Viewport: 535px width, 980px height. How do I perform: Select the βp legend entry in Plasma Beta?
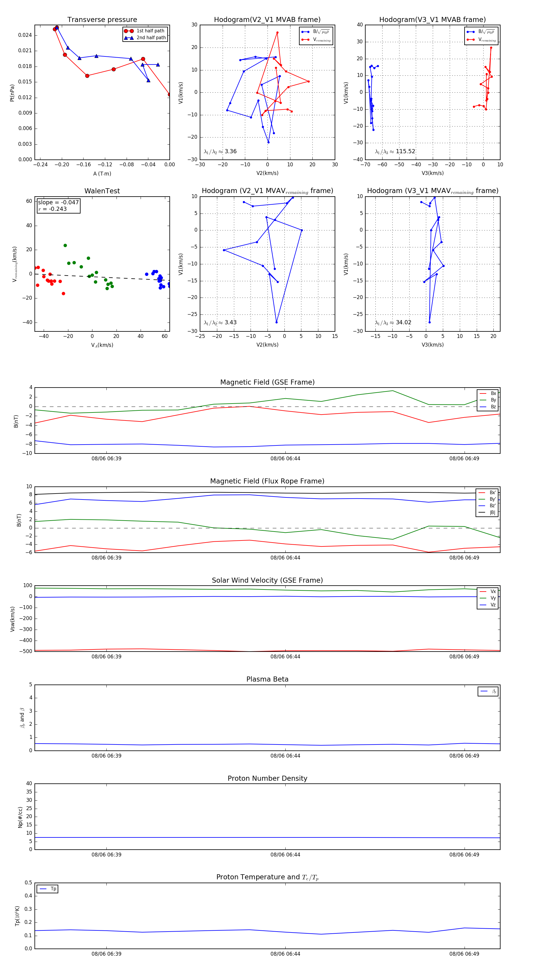tap(488, 691)
